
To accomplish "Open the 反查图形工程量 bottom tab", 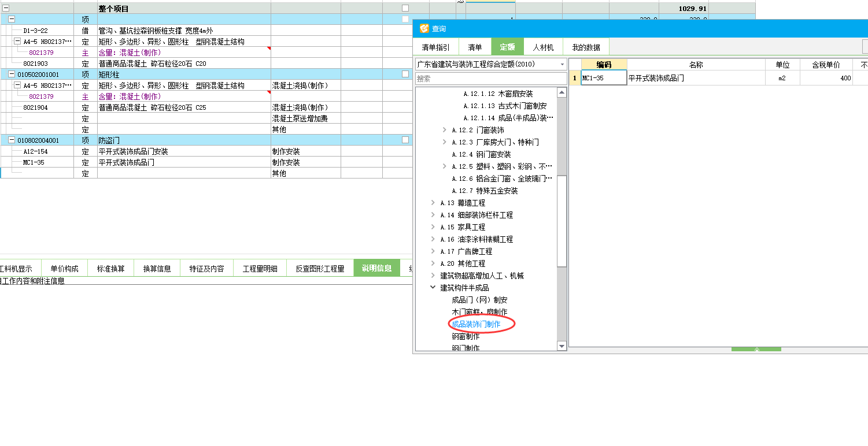I will [x=320, y=268].
